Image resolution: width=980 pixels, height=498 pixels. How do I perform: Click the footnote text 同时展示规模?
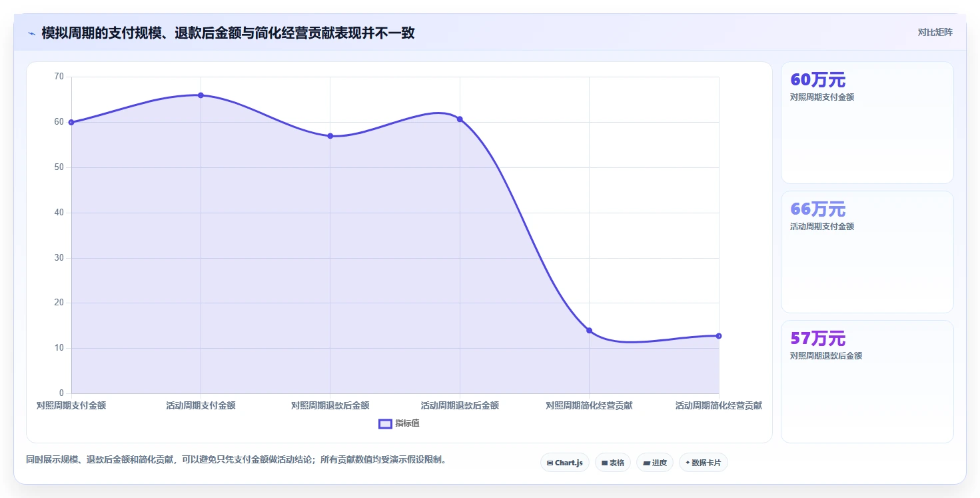236,459
